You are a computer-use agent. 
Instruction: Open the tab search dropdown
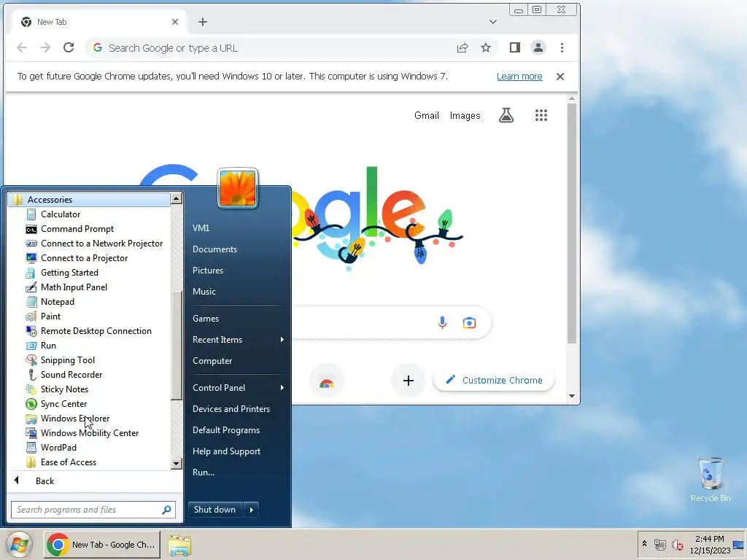pos(493,22)
